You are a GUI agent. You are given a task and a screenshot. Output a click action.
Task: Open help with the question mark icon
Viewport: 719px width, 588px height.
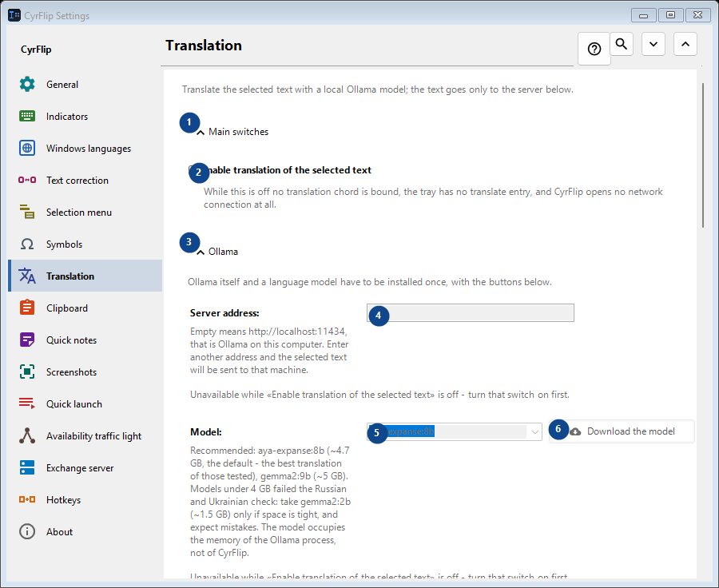(x=594, y=49)
